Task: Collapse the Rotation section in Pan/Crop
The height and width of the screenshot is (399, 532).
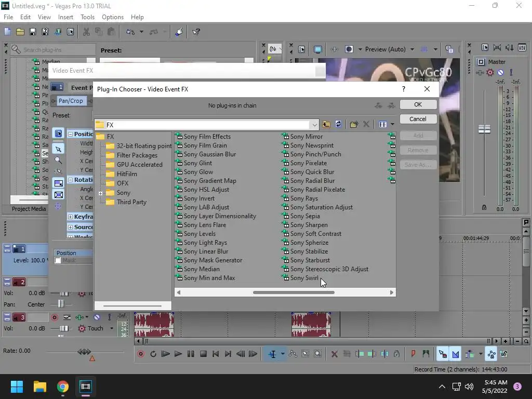Action: coord(70,180)
